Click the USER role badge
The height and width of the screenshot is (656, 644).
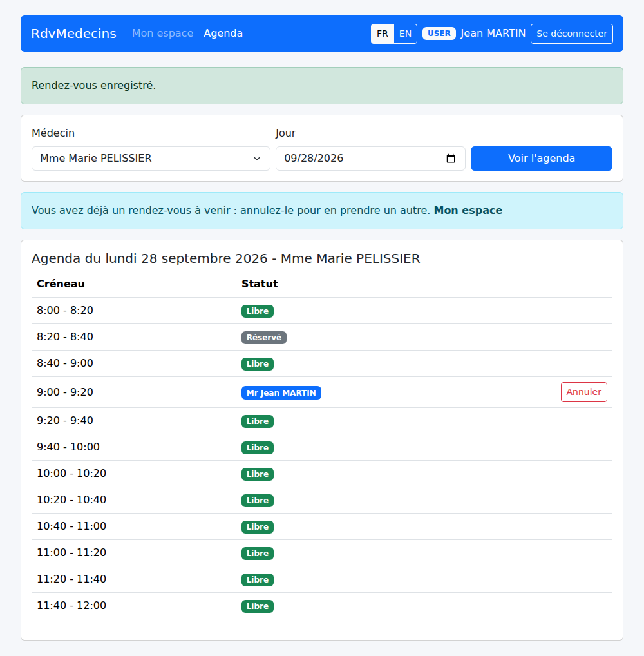[439, 34]
